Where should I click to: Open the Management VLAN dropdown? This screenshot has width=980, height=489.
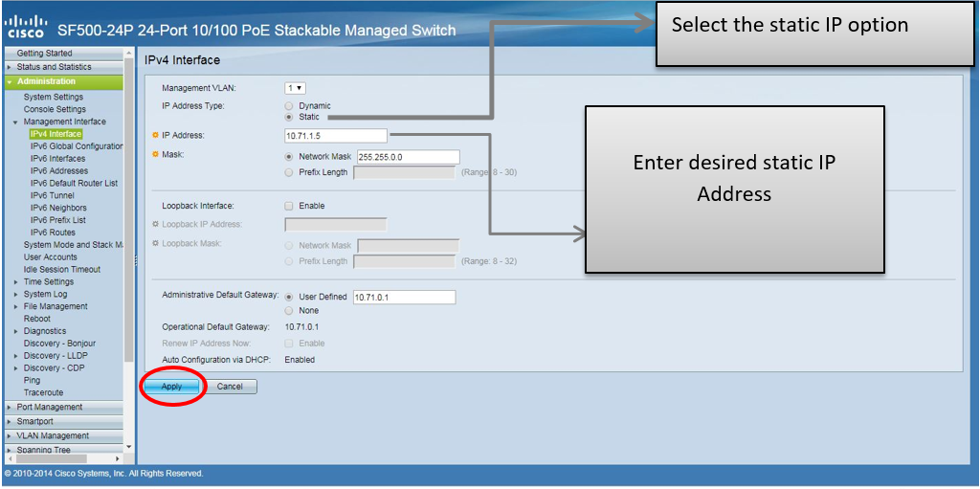(x=295, y=88)
